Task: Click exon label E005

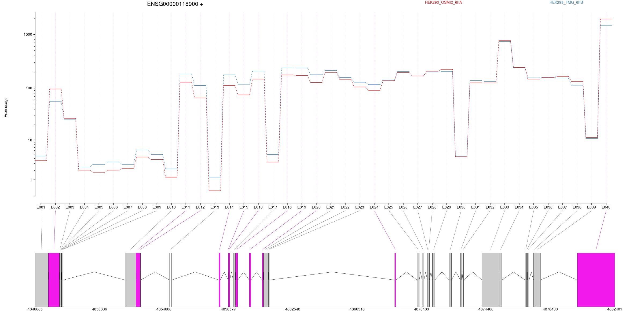Action: coord(99,207)
